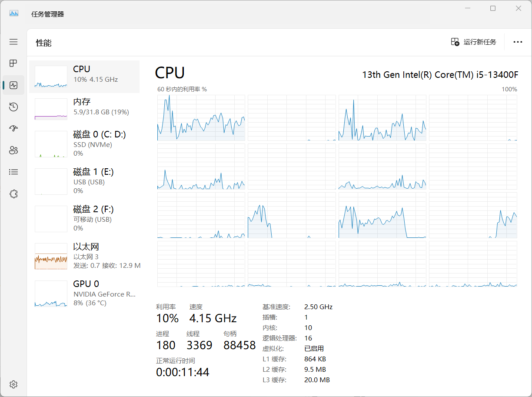Viewport: 532px width, 397px height.
Task: Show Disk 0 (C: D:) performance
Action: [85, 143]
